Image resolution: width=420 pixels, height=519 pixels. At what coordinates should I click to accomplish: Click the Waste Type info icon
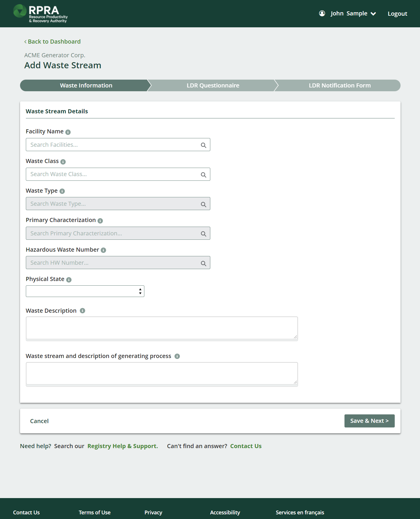(62, 191)
